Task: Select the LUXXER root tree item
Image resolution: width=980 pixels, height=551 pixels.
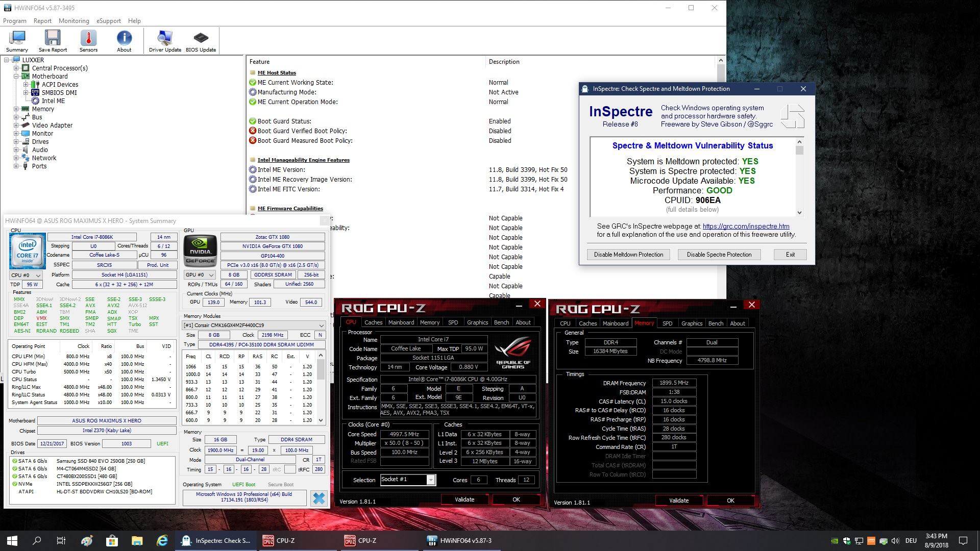Action: tap(33, 60)
